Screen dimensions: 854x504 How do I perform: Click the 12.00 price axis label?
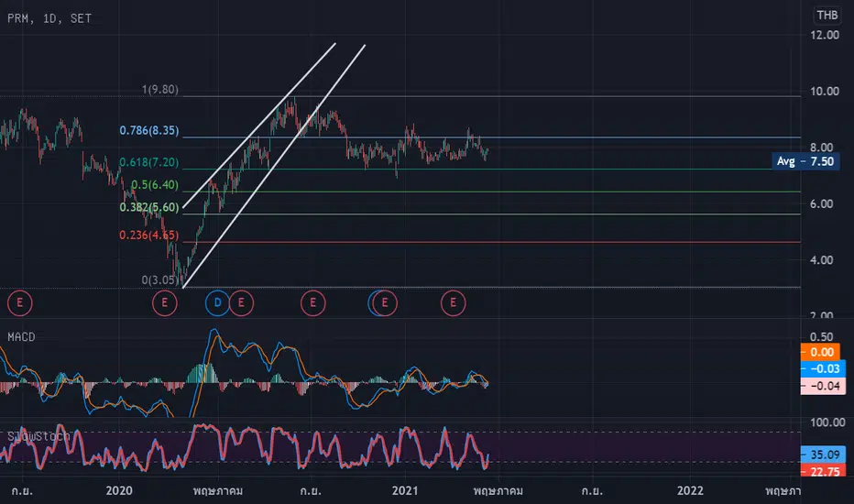[825, 35]
